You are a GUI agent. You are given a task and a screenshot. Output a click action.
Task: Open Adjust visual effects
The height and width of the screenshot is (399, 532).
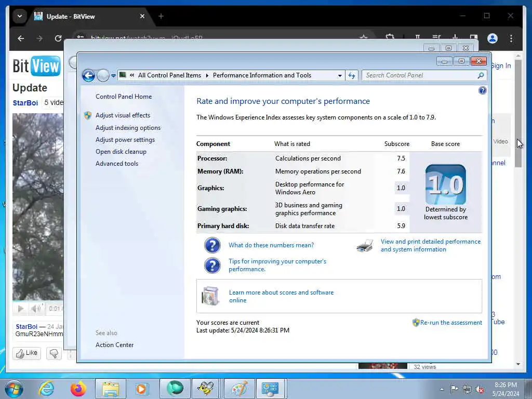click(123, 115)
